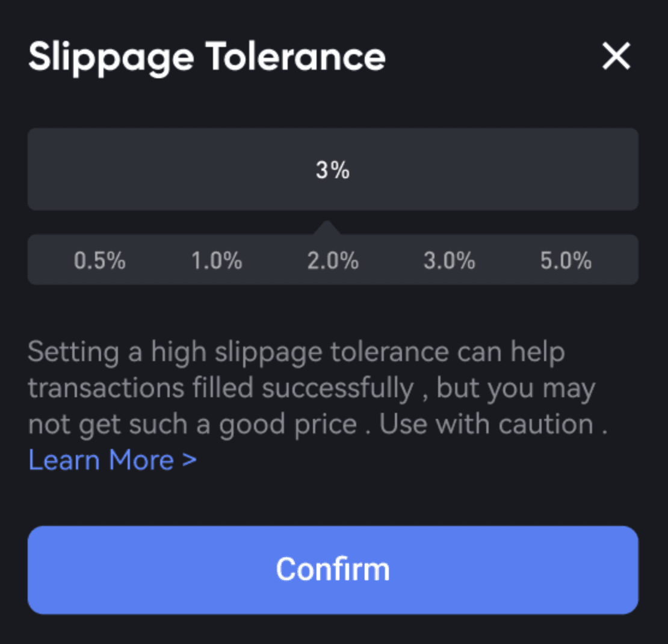Set slippage to the 3.0% preset

[449, 261]
